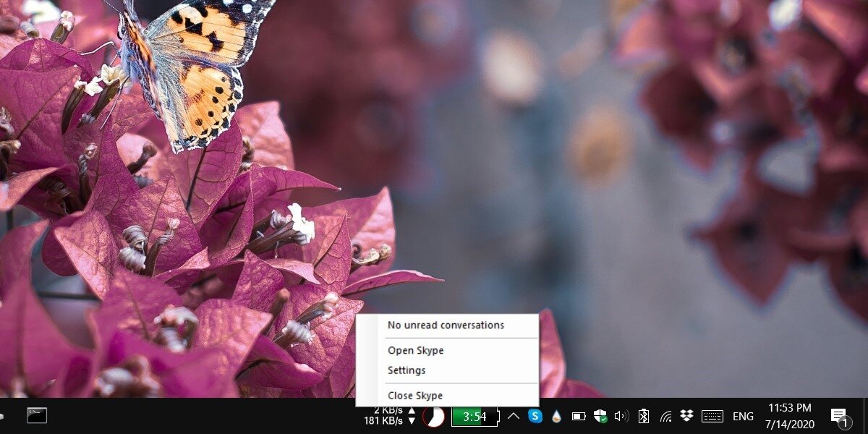Select the Wi-Fi network icon

point(665,416)
